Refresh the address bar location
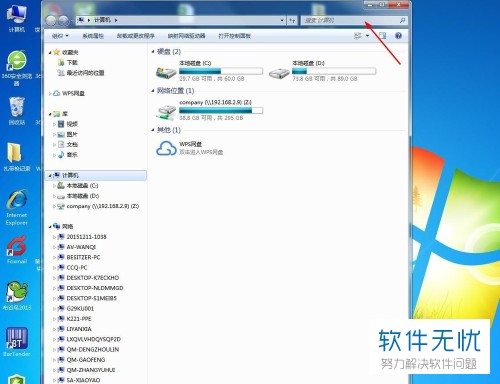 (292, 20)
